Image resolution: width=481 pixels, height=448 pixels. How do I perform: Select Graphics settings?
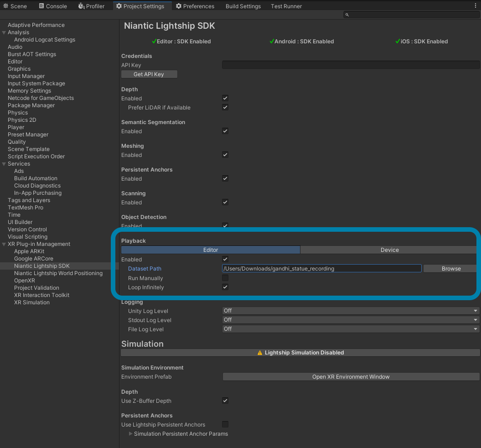pos(19,69)
